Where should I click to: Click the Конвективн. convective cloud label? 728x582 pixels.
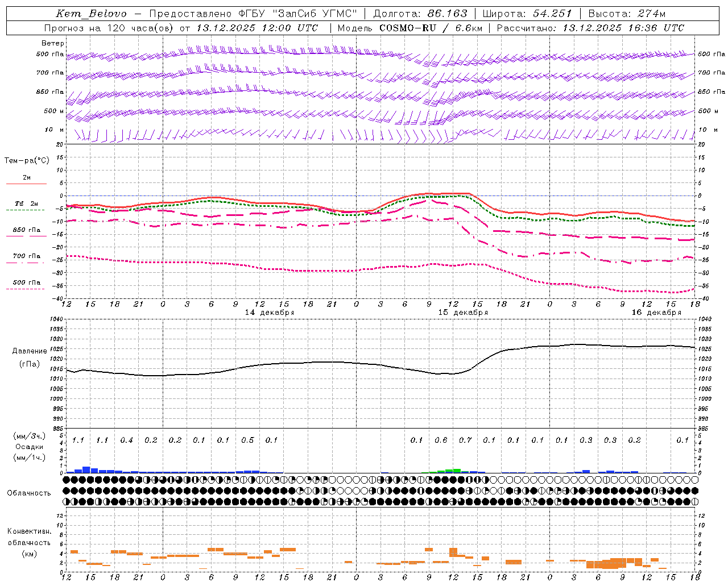tap(30, 531)
